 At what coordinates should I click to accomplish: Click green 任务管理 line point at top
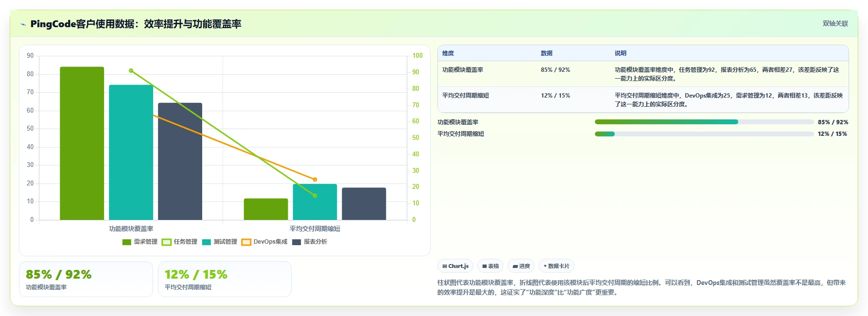point(131,71)
